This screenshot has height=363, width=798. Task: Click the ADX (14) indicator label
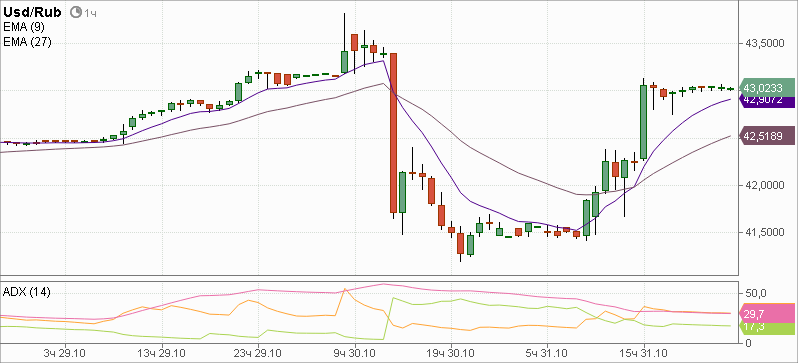click(26, 292)
